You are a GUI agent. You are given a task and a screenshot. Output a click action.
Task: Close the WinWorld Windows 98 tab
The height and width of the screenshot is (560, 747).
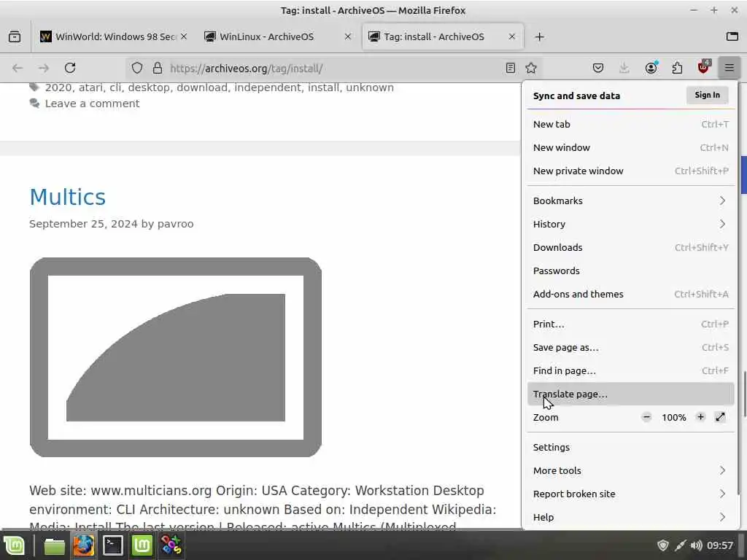point(184,36)
